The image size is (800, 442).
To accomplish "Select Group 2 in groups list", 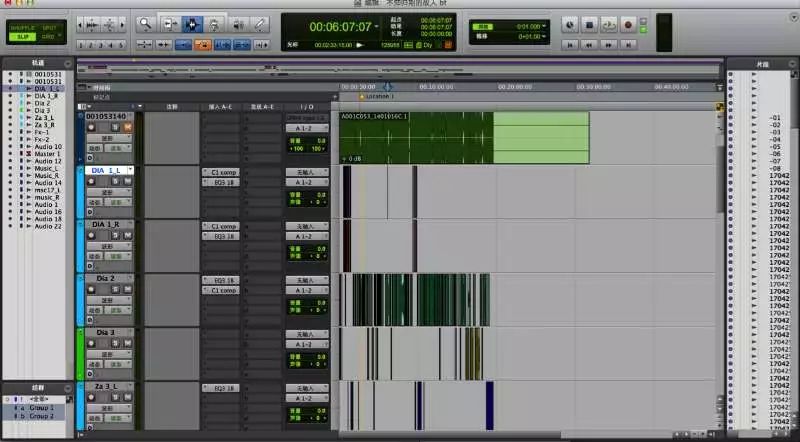I will [x=41, y=416].
